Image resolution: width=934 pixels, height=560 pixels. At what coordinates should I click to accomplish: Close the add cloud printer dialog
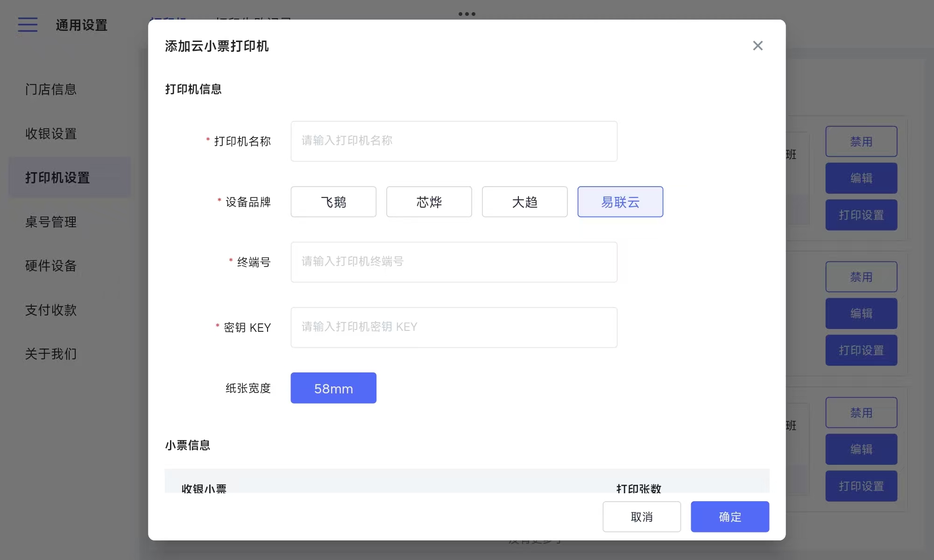point(757,46)
